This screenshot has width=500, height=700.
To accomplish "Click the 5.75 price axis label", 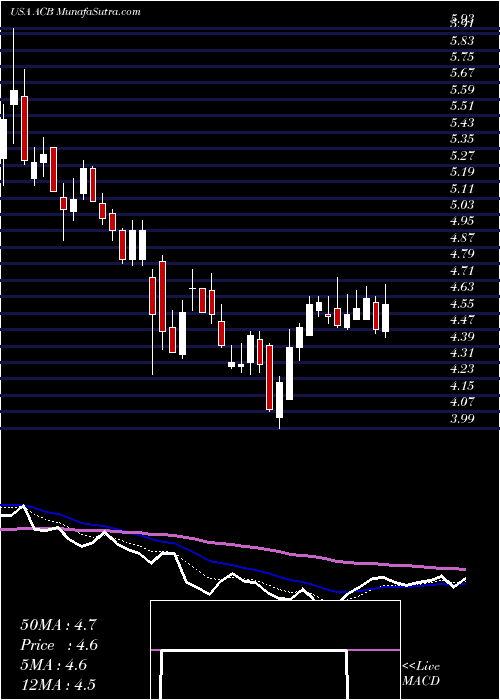I will coord(462,57).
